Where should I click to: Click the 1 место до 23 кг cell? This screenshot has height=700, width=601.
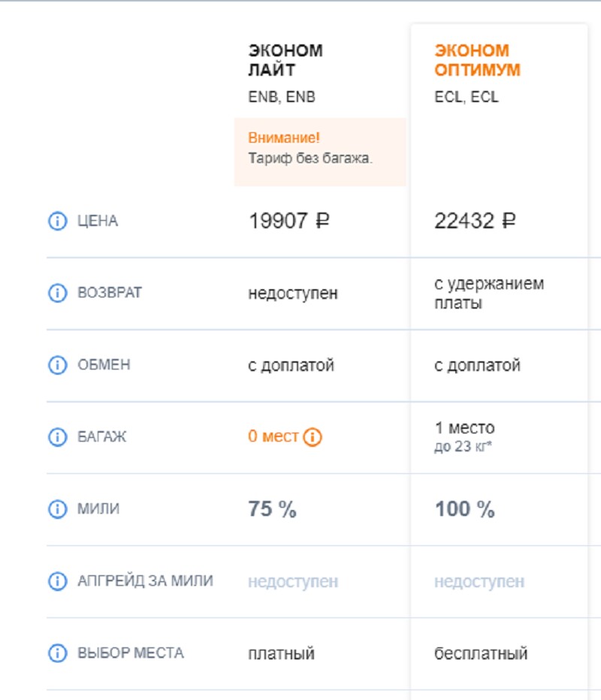pos(464,436)
